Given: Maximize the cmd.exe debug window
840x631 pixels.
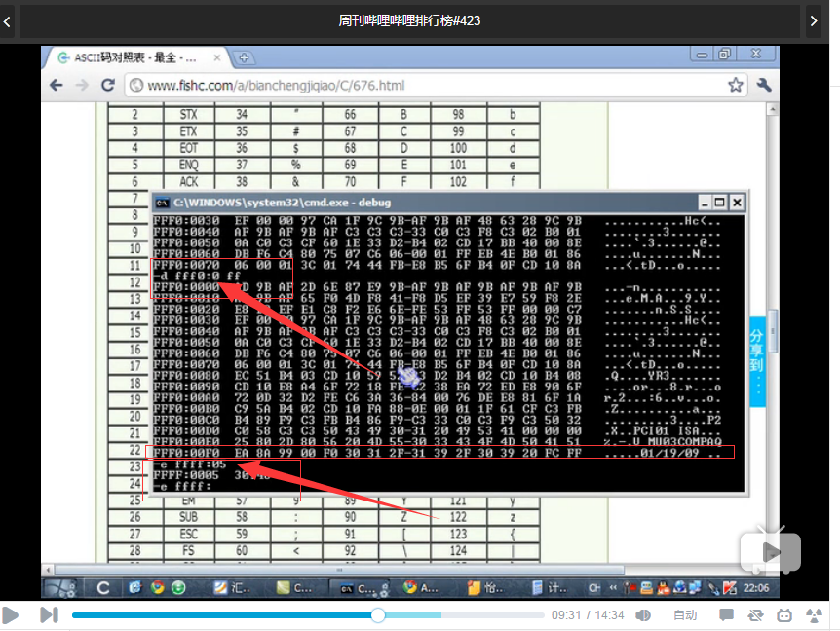Looking at the screenshot, I should click(x=720, y=203).
